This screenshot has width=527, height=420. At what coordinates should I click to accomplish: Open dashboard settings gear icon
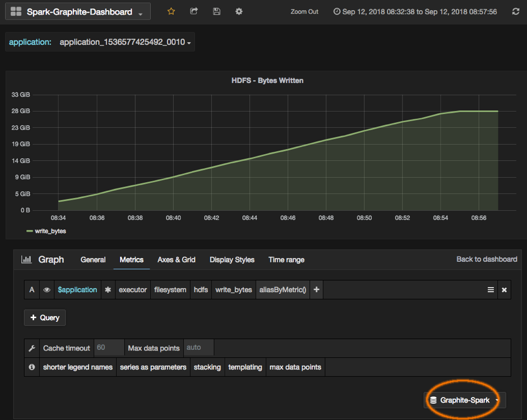(x=239, y=11)
